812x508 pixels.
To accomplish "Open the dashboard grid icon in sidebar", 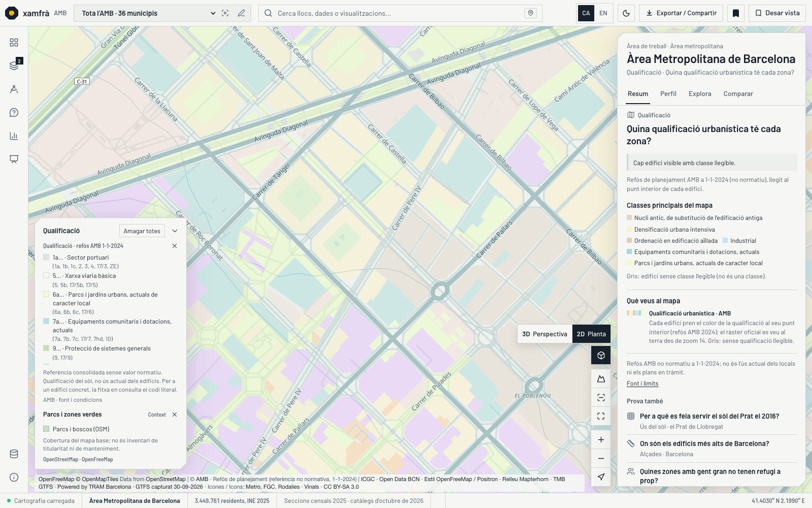I will [x=14, y=42].
